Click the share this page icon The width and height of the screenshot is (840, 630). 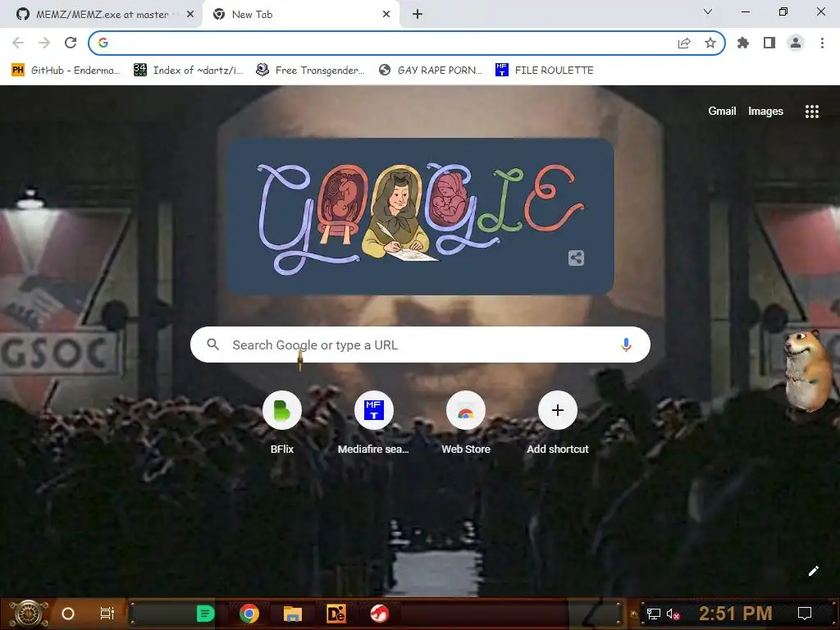tap(684, 43)
